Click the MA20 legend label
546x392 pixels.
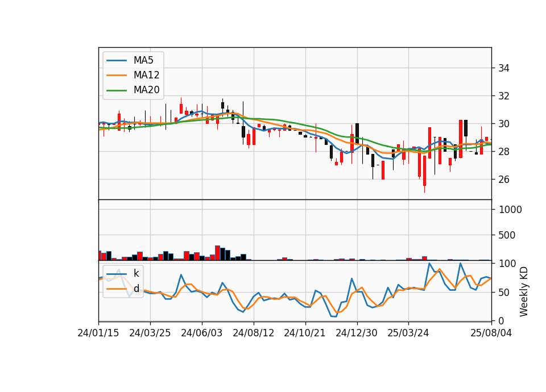[x=146, y=90]
